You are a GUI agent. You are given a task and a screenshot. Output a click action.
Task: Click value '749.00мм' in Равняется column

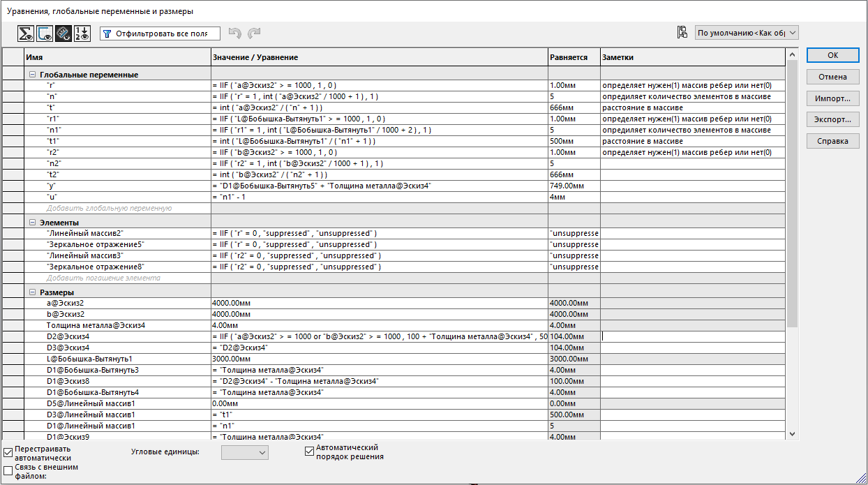tap(567, 186)
